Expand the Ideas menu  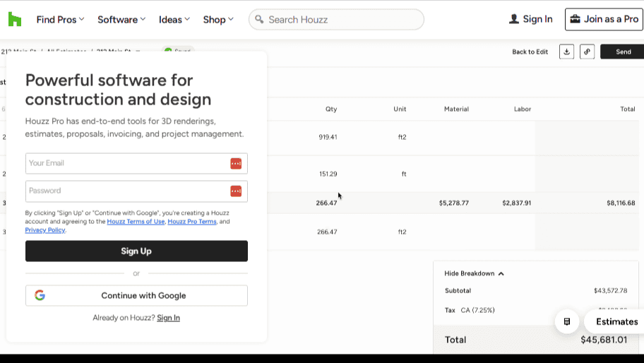pyautogui.click(x=174, y=19)
